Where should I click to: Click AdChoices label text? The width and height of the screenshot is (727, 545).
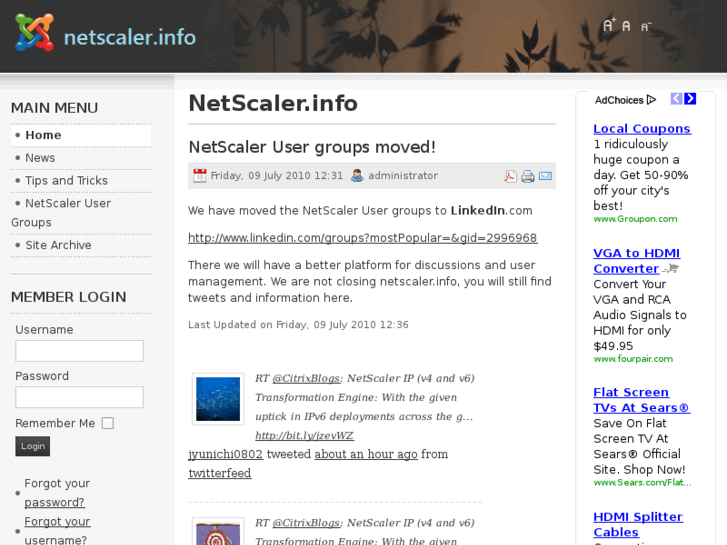pos(619,100)
